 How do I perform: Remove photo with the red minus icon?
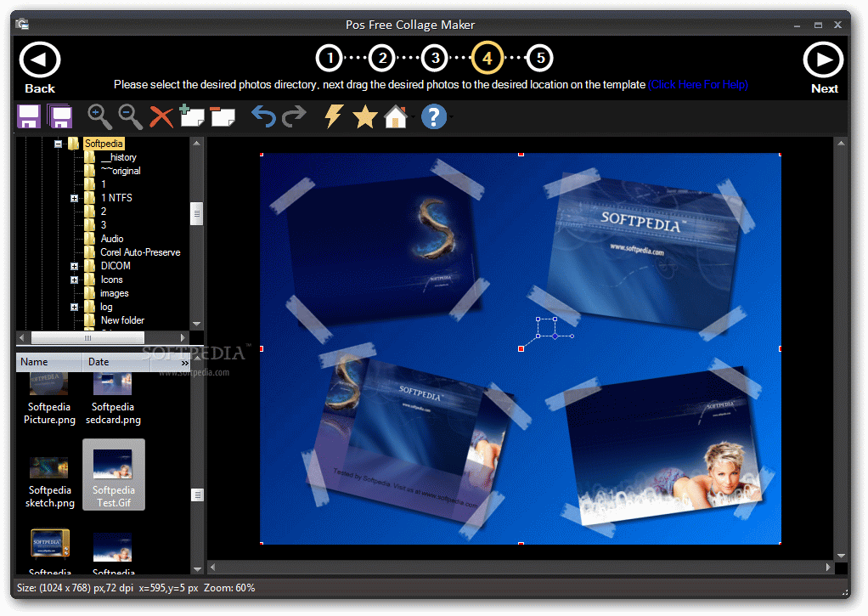[x=223, y=116]
